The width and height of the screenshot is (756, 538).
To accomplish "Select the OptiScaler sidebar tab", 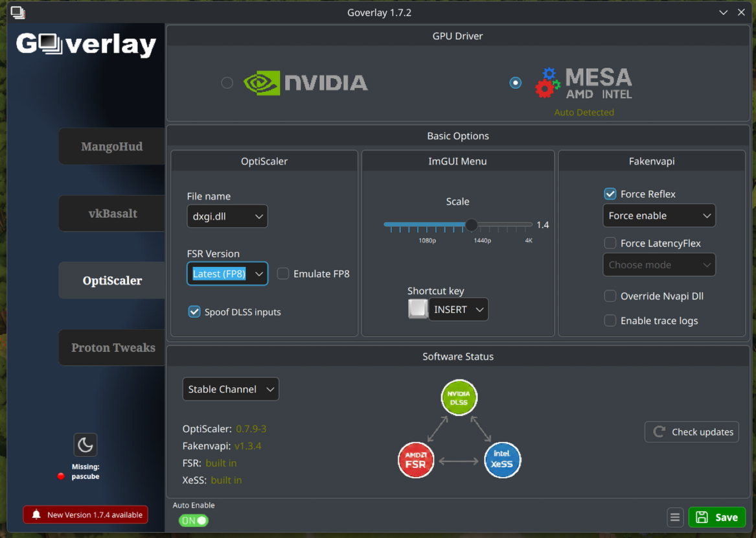I will tap(112, 280).
